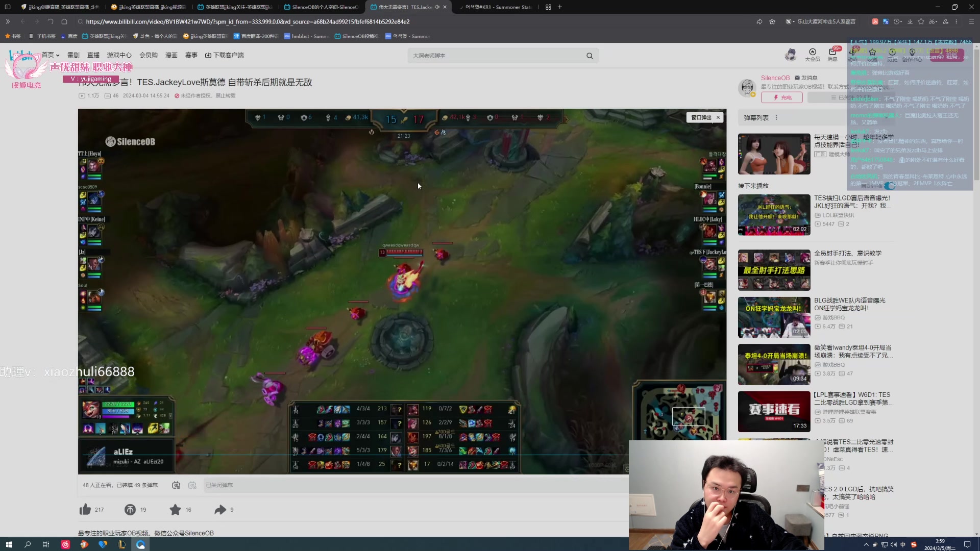Image resolution: width=980 pixels, height=551 pixels.
Task: Expand the 首页 dropdown in Bilibili header
Action: [51, 55]
